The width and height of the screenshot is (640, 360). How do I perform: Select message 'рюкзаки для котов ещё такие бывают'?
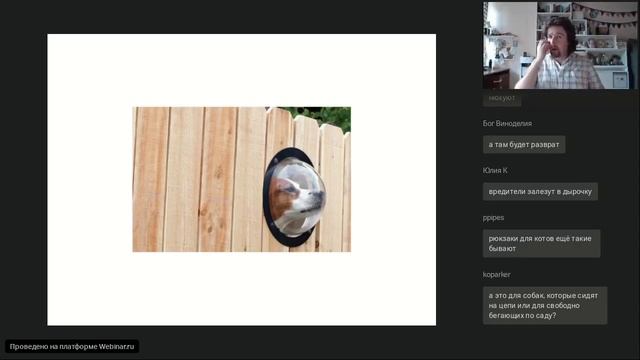point(541,243)
